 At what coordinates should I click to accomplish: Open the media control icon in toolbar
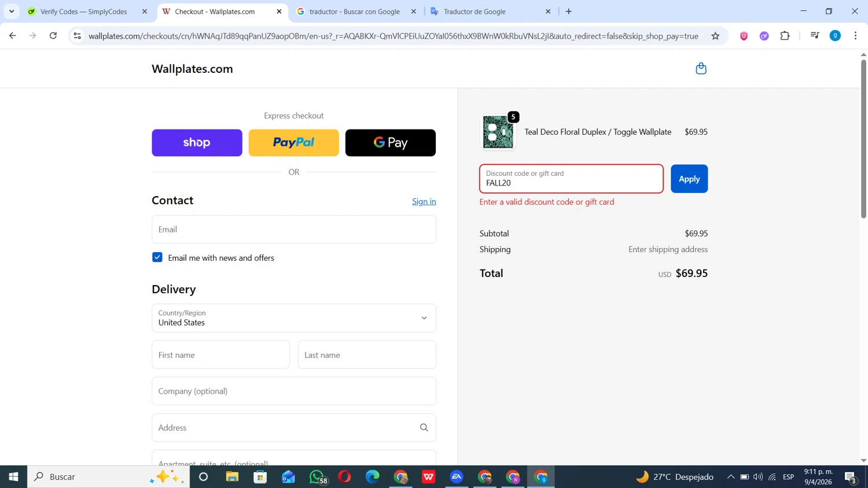coord(815,36)
